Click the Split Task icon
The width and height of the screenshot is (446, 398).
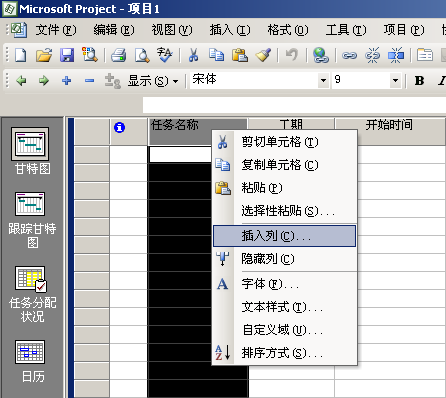[396, 55]
